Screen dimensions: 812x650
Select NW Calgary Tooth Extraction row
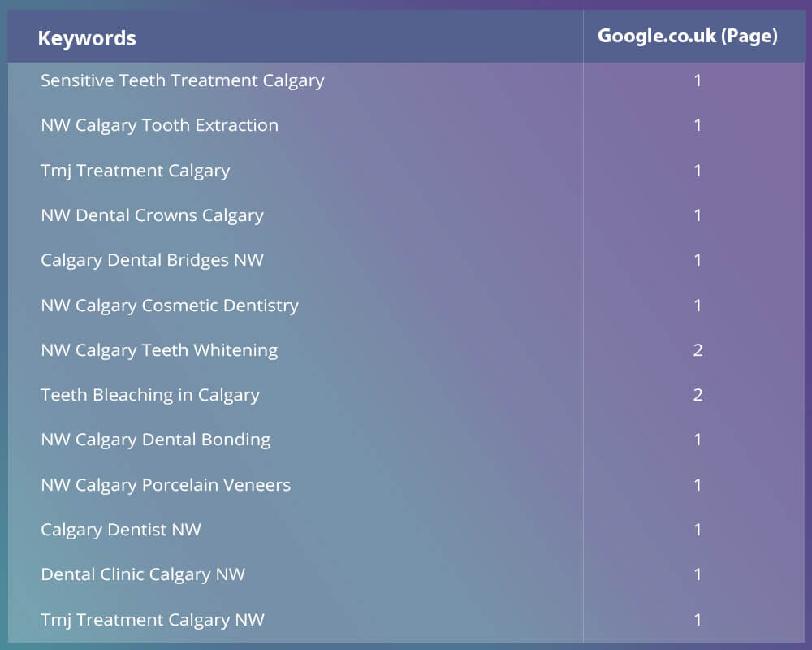406,125
